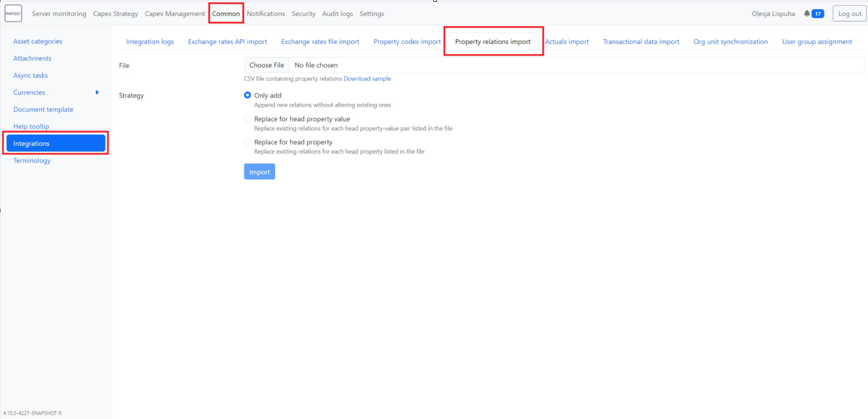
Task: Open Capex Management in the top menu
Action: (175, 14)
